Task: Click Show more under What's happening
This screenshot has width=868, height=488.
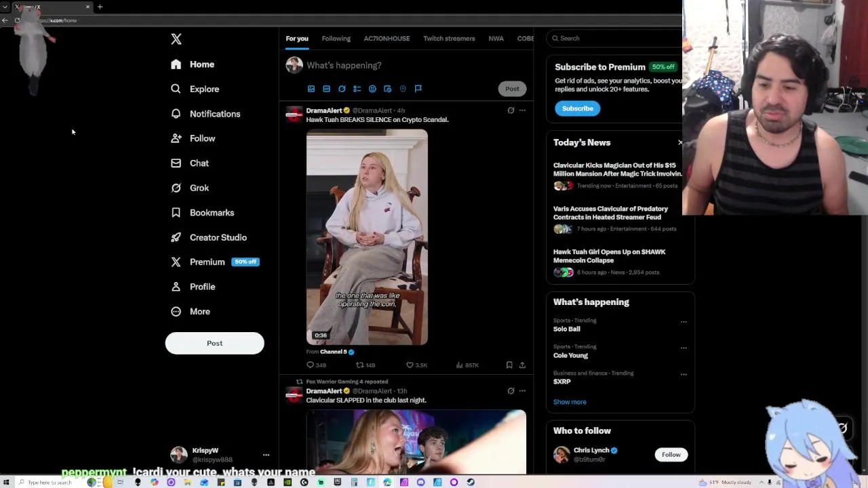Action: tap(570, 402)
